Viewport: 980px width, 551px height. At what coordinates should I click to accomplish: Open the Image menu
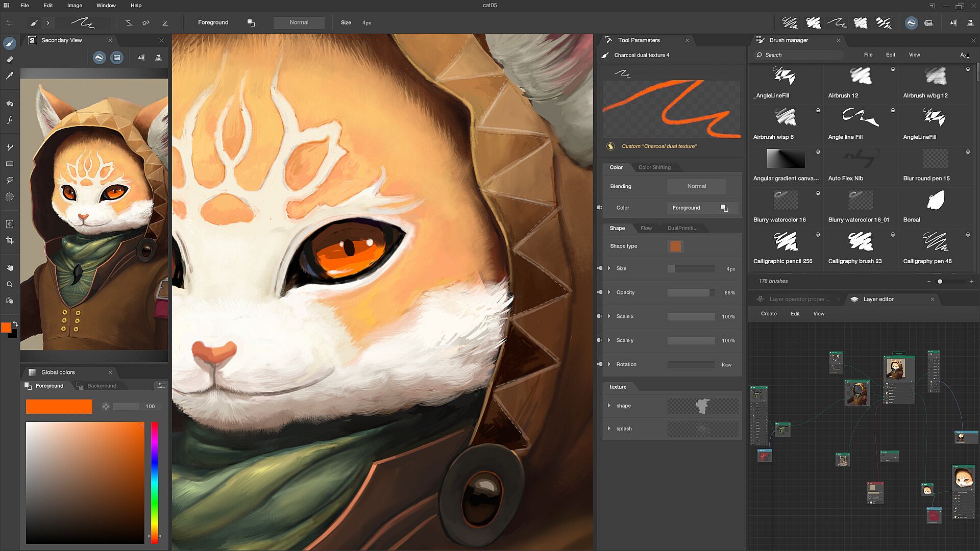pyautogui.click(x=75, y=6)
